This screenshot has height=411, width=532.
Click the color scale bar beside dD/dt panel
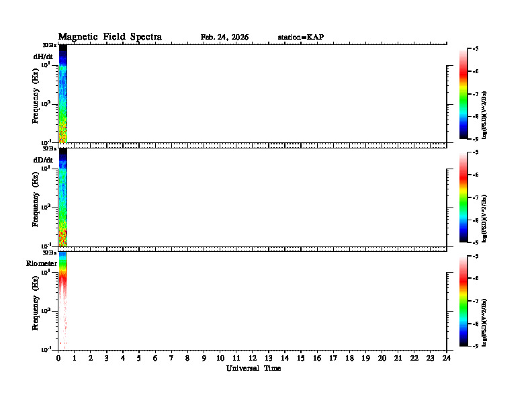tap(463, 197)
